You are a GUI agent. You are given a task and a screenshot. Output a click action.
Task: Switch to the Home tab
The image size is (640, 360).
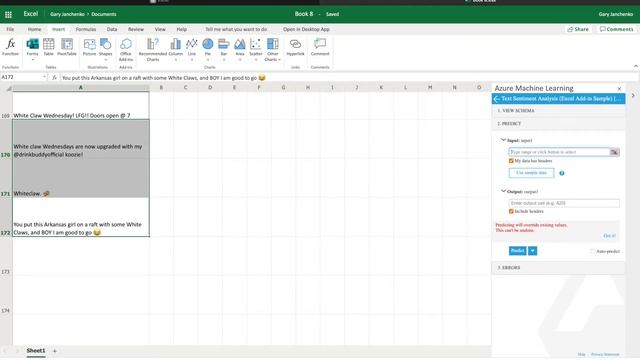coord(34,29)
